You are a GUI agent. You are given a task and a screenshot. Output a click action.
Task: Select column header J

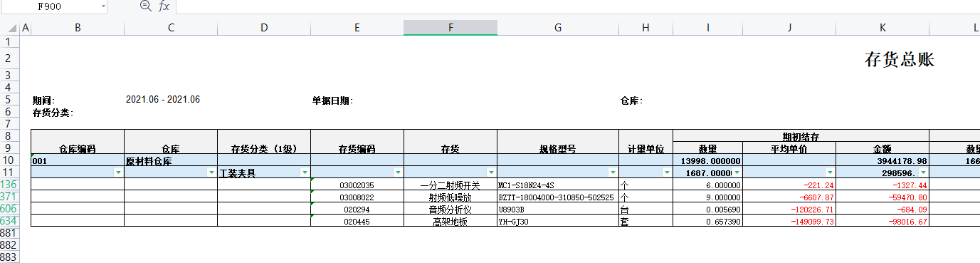click(x=789, y=28)
